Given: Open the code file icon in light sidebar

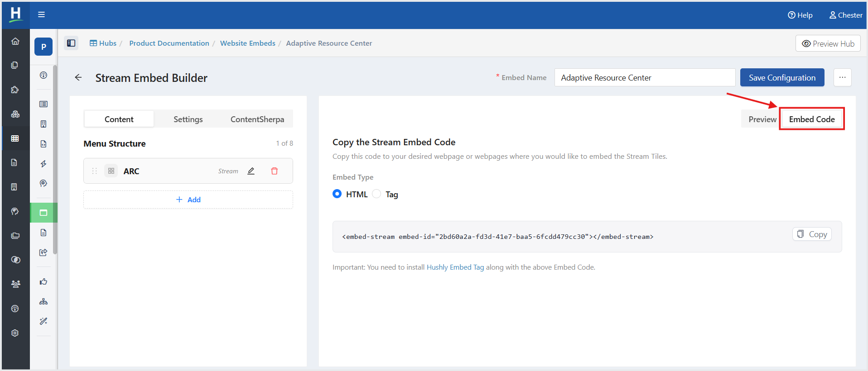Looking at the screenshot, I should point(43,144).
